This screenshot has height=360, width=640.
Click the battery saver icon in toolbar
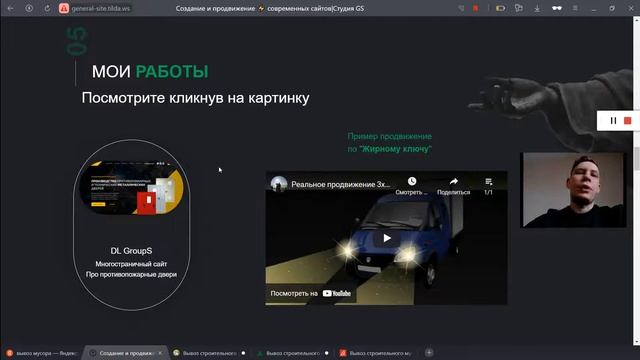pos(500,8)
